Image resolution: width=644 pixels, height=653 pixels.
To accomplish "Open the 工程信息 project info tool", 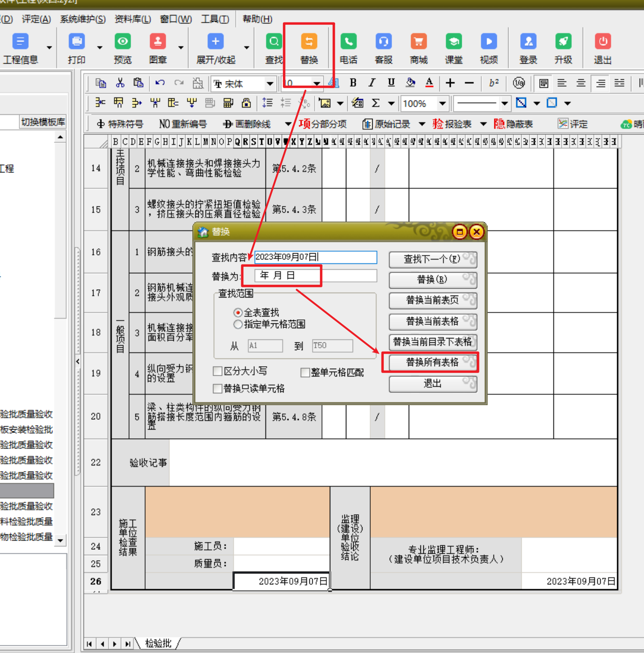I will 20,49.
